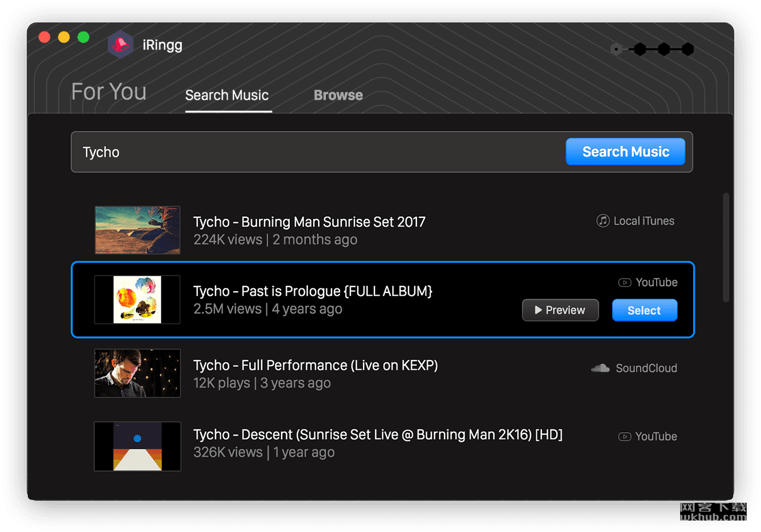Image resolution: width=761 pixels, height=532 pixels.
Task: Click the SoundCloud source label
Action: pyautogui.click(x=646, y=368)
